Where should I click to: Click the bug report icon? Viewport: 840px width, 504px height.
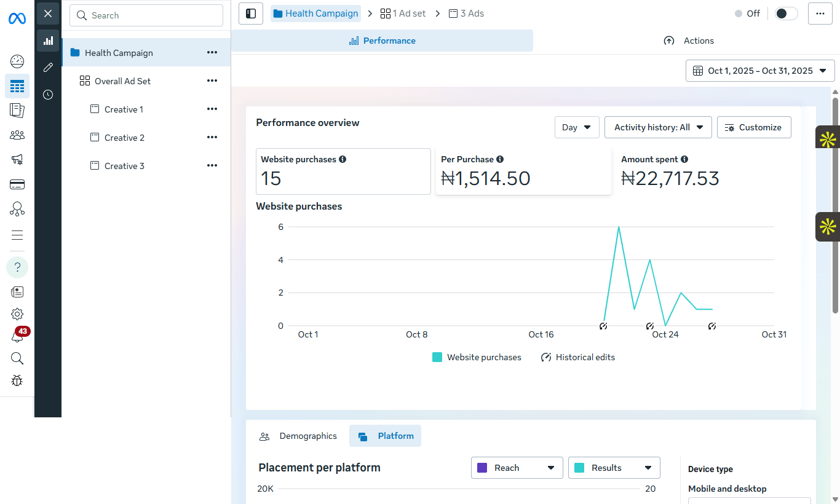click(17, 380)
